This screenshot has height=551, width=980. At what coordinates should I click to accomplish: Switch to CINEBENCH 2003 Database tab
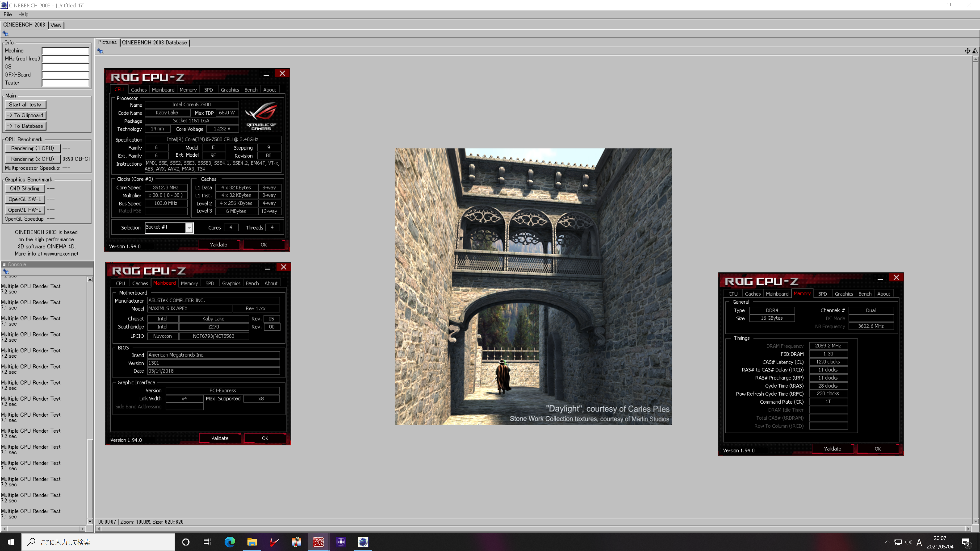point(154,43)
